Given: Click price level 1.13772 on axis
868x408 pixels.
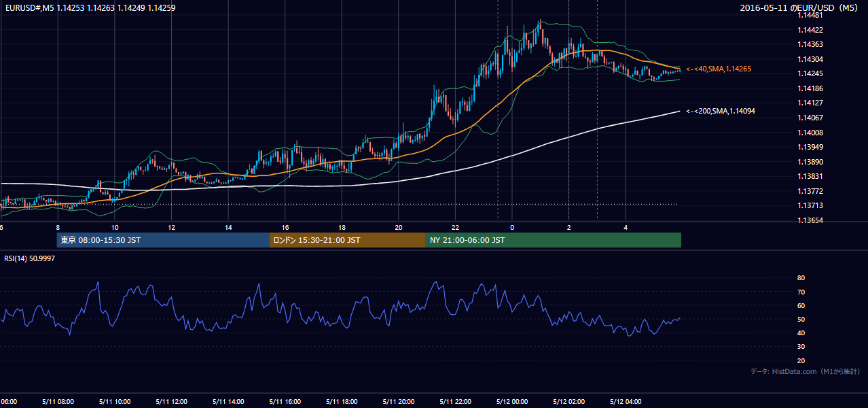Looking at the screenshot, I should click(810, 191).
